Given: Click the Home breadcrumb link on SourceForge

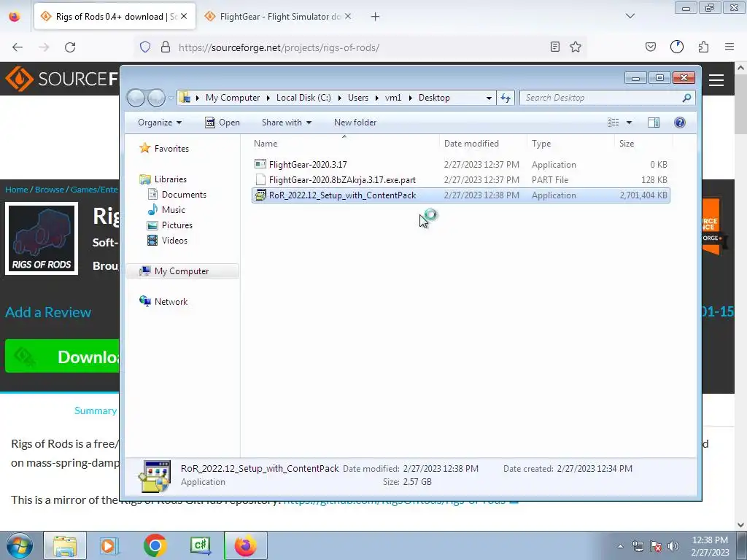Looking at the screenshot, I should click(17, 190).
